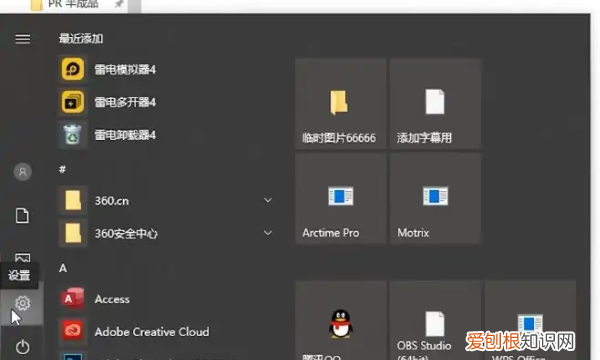The height and width of the screenshot is (360, 600).
Task: Expand the 360.cn folder chevron
Action: click(x=268, y=200)
